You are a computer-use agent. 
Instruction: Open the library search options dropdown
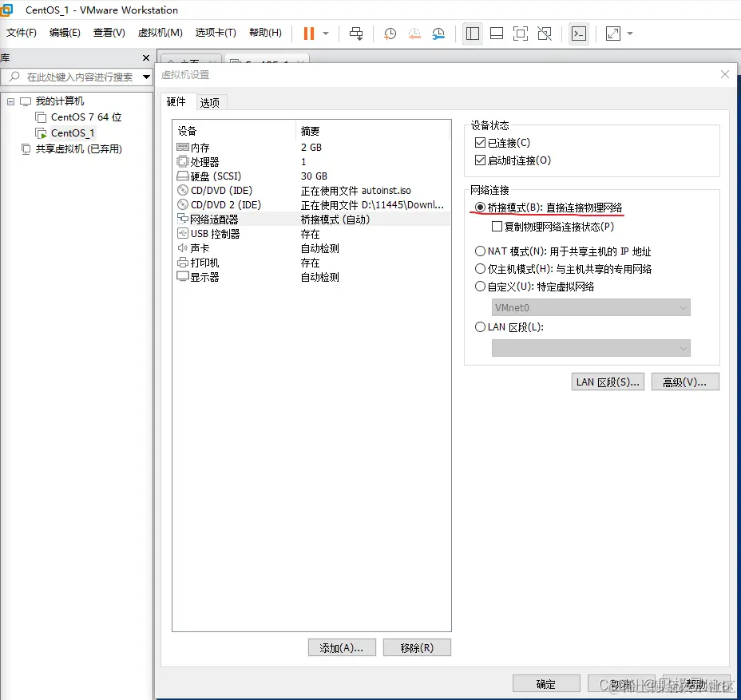(x=145, y=77)
